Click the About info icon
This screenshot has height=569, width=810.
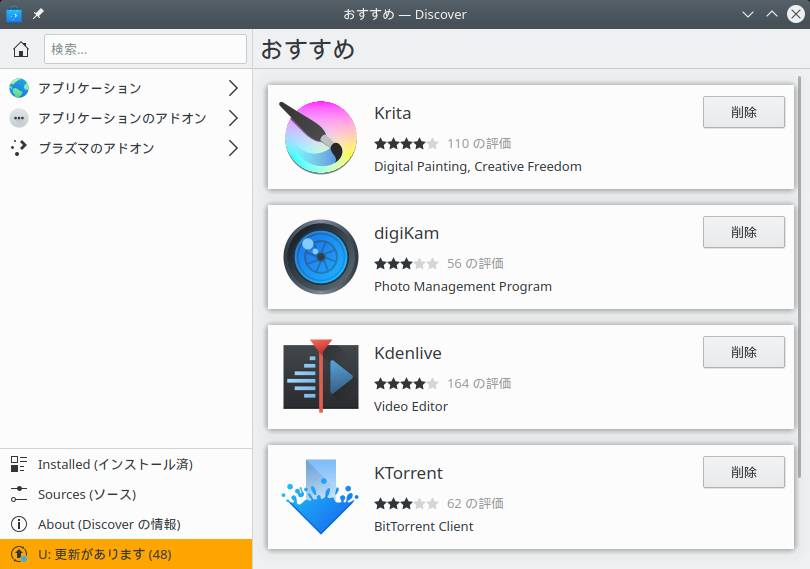19,524
